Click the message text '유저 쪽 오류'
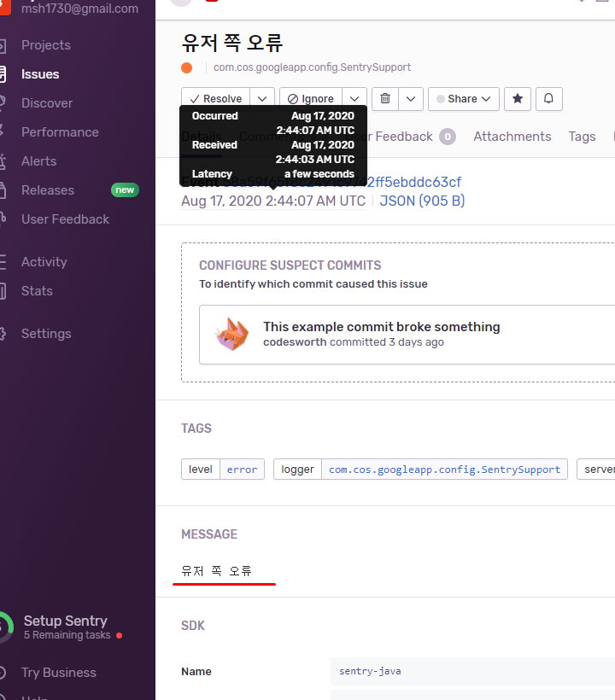Viewport: 615px width, 700px height. (x=217, y=571)
